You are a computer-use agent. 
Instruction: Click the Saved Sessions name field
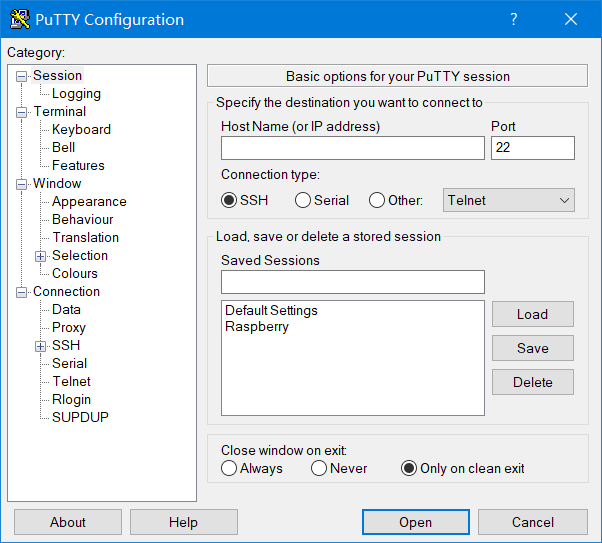pos(353,282)
